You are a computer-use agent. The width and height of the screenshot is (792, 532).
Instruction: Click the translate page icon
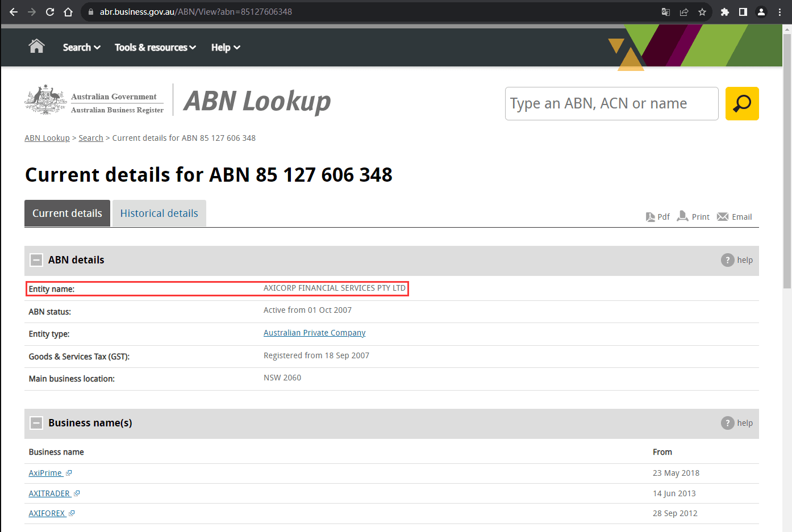666,12
